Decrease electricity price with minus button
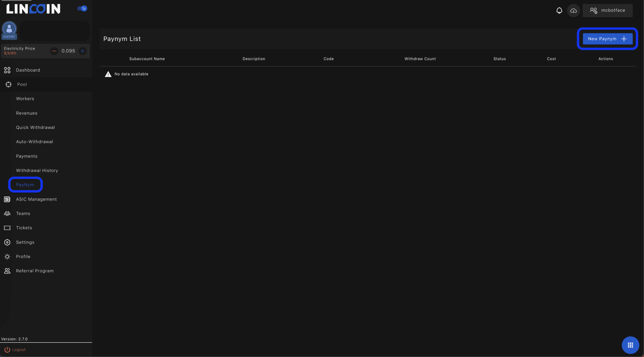 tap(54, 51)
